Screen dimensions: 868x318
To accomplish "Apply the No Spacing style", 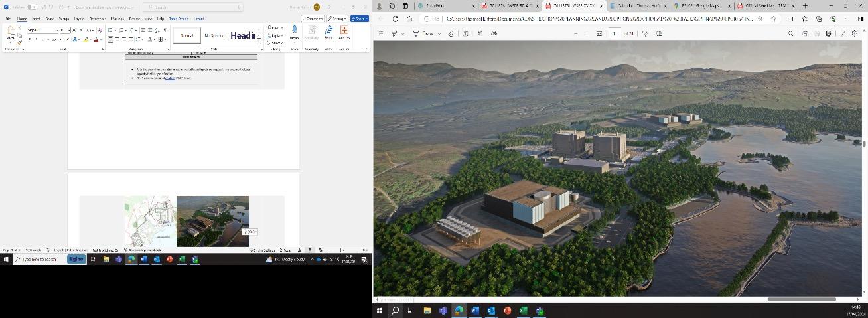I will click(214, 35).
